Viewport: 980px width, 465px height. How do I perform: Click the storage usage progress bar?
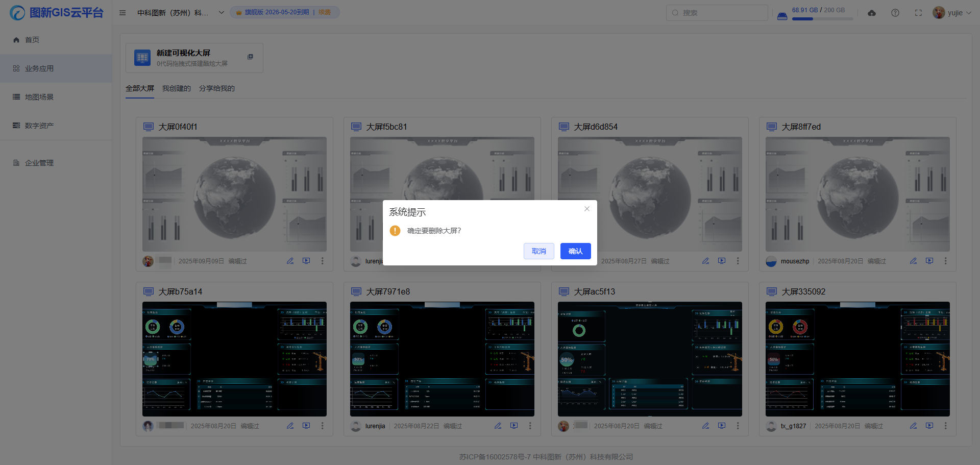click(x=822, y=19)
